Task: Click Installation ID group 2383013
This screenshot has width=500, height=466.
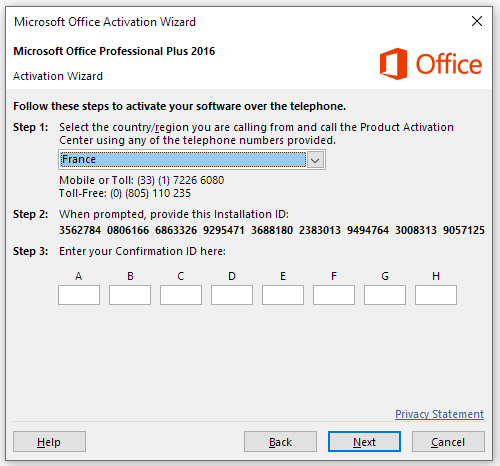Action: coord(320,230)
